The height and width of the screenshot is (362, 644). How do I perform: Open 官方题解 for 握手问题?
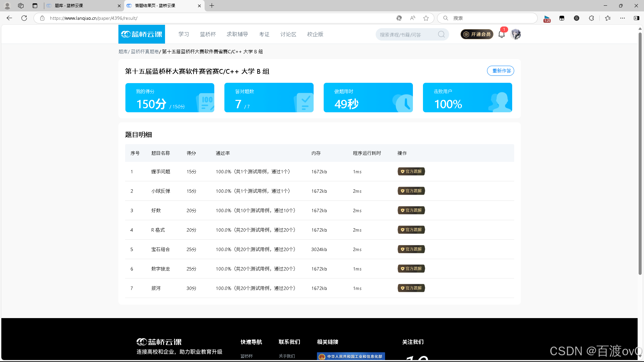(411, 172)
